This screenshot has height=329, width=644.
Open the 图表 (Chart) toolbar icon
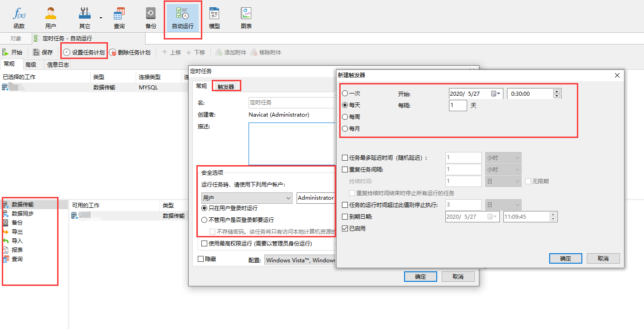(246, 18)
